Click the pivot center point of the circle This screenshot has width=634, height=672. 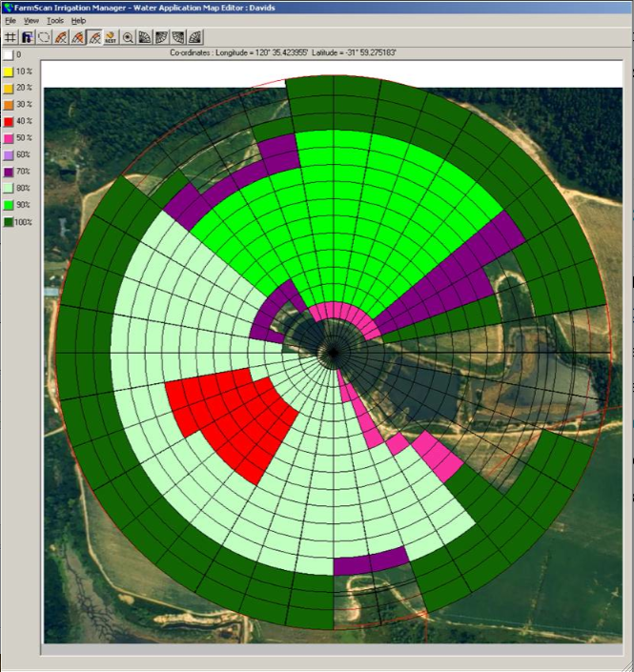333,352
